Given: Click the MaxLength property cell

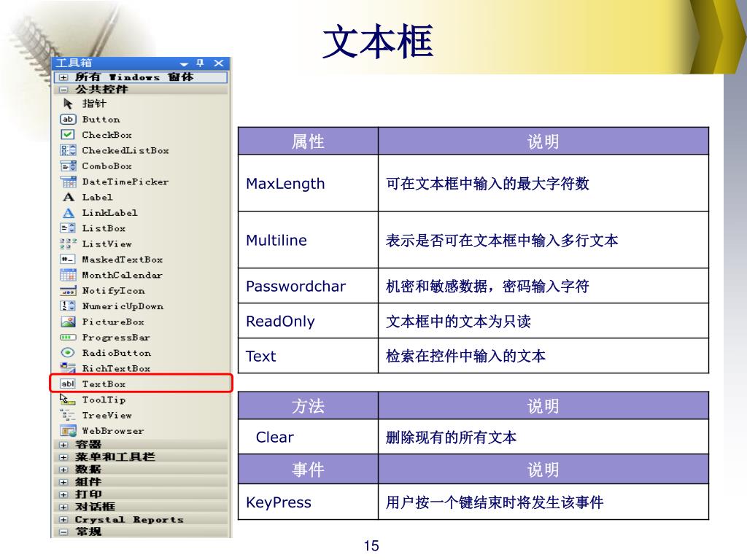Looking at the screenshot, I should [x=309, y=183].
